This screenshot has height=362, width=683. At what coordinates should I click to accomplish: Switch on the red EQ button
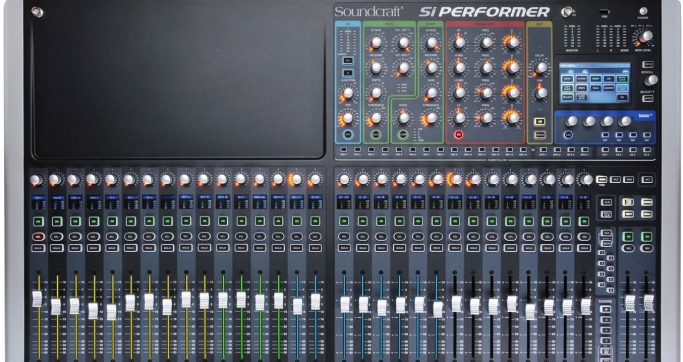pyautogui.click(x=458, y=135)
